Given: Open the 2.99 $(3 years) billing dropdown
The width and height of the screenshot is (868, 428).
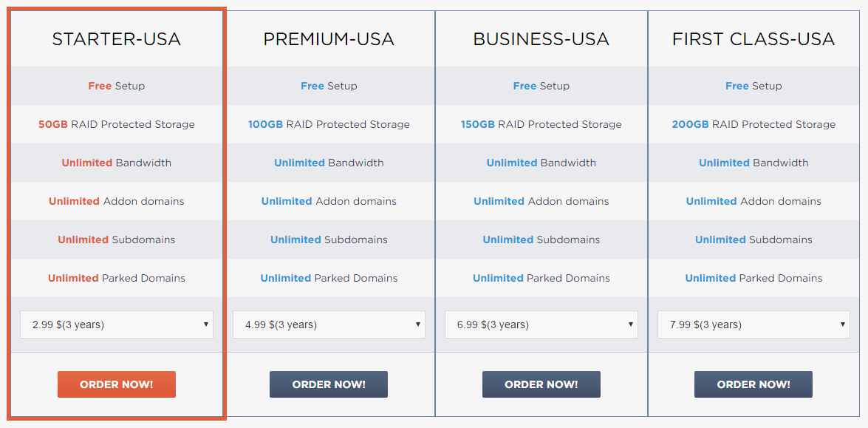Looking at the screenshot, I should (116, 325).
